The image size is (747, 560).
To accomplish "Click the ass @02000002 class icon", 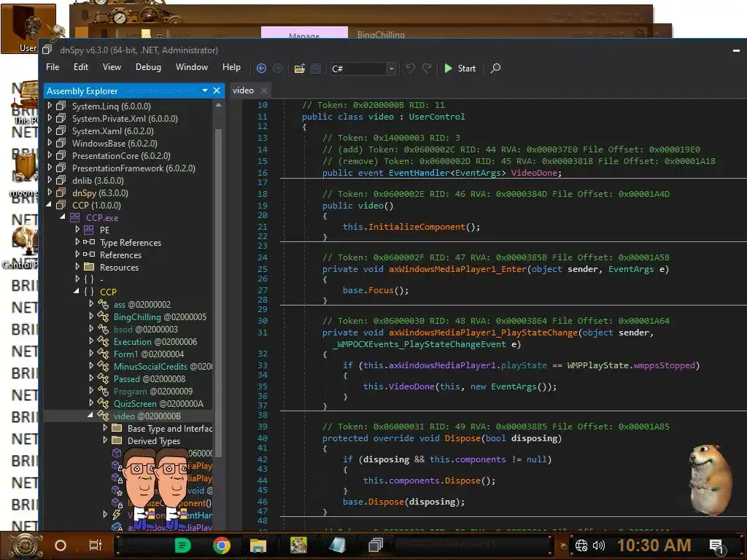I will [x=103, y=304].
